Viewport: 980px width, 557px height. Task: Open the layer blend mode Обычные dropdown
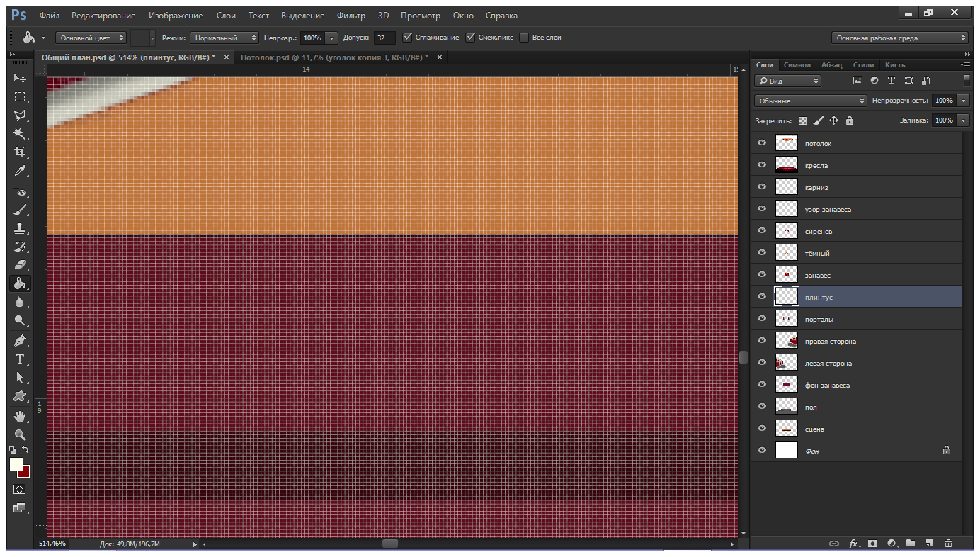(x=810, y=101)
